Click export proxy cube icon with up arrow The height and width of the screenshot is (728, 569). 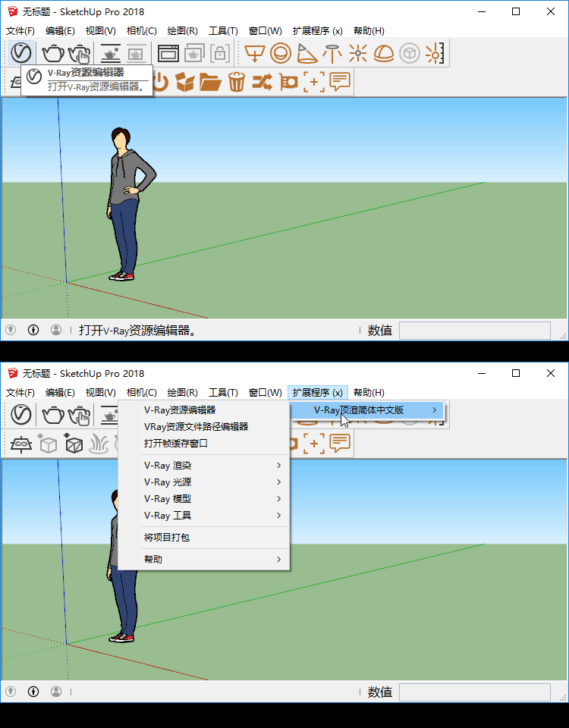tap(47, 444)
